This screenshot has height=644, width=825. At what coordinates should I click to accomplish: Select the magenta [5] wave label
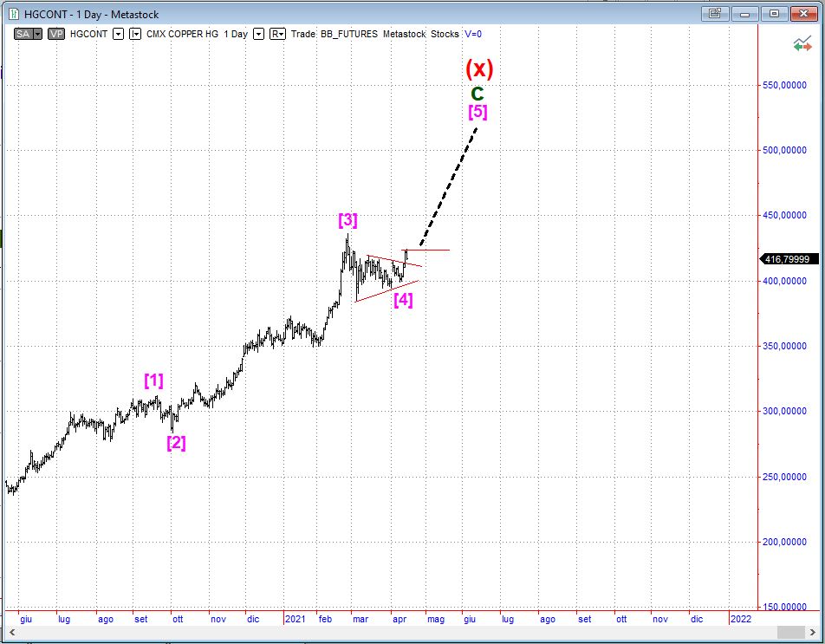click(x=477, y=112)
